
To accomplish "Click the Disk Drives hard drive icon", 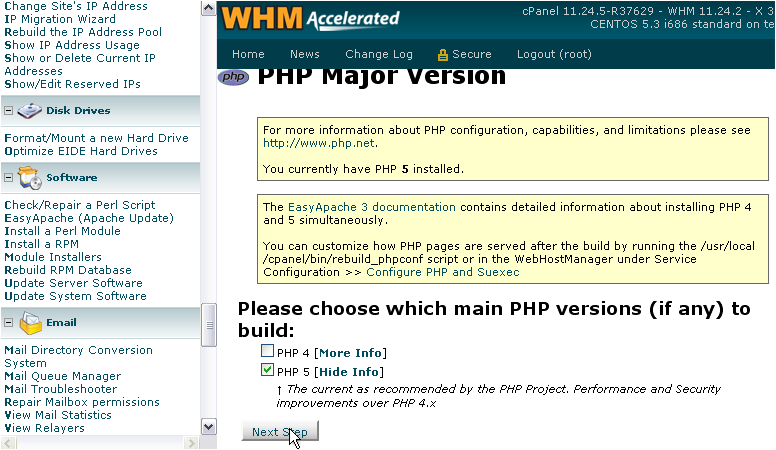I will coord(30,111).
